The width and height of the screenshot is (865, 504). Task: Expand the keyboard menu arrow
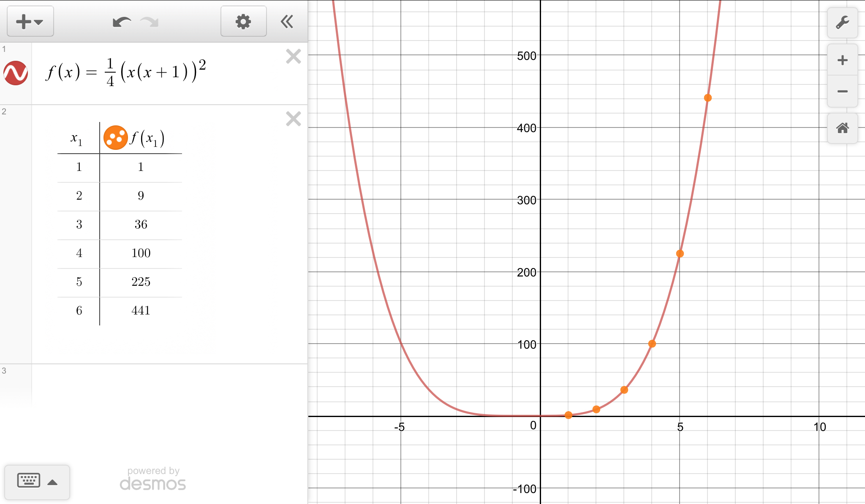coord(52,482)
